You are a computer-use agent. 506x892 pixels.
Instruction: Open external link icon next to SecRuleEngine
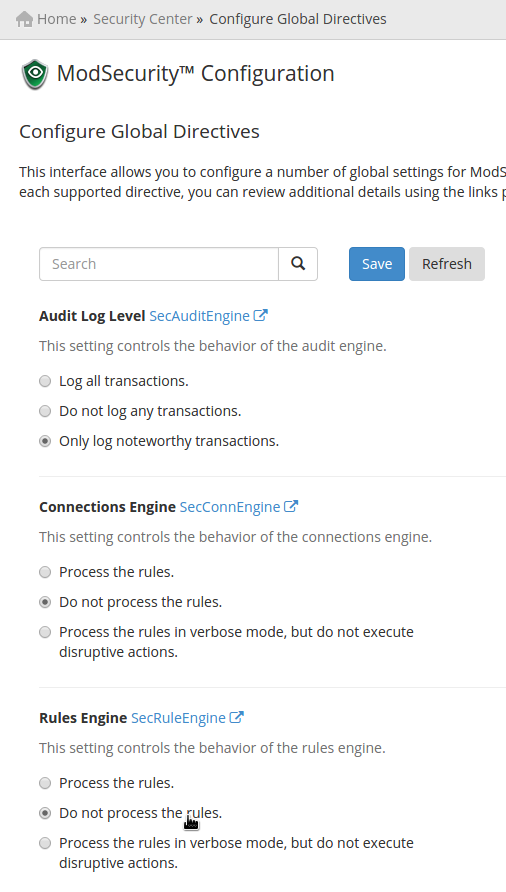[x=236, y=717]
